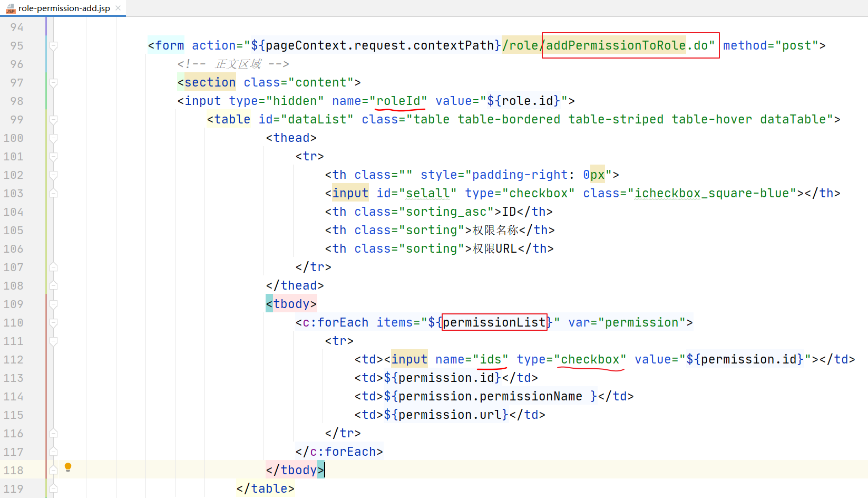This screenshot has height=498, width=868.
Task: Collapse the c:forEach fold on line 110
Action: pyautogui.click(x=53, y=323)
